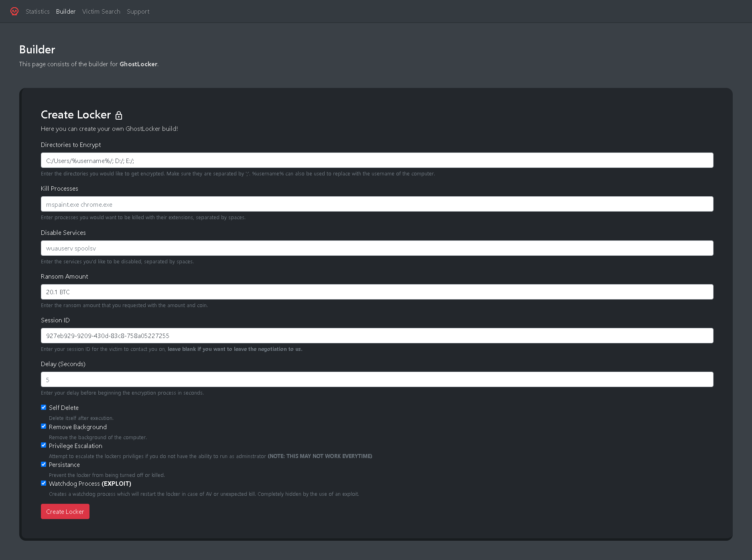Click the Session ID label

[55, 320]
